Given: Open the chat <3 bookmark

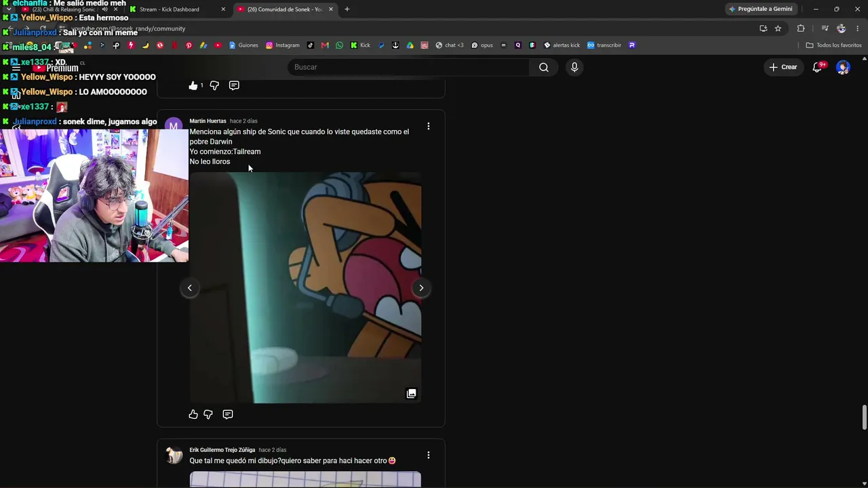Looking at the screenshot, I should coord(450,45).
